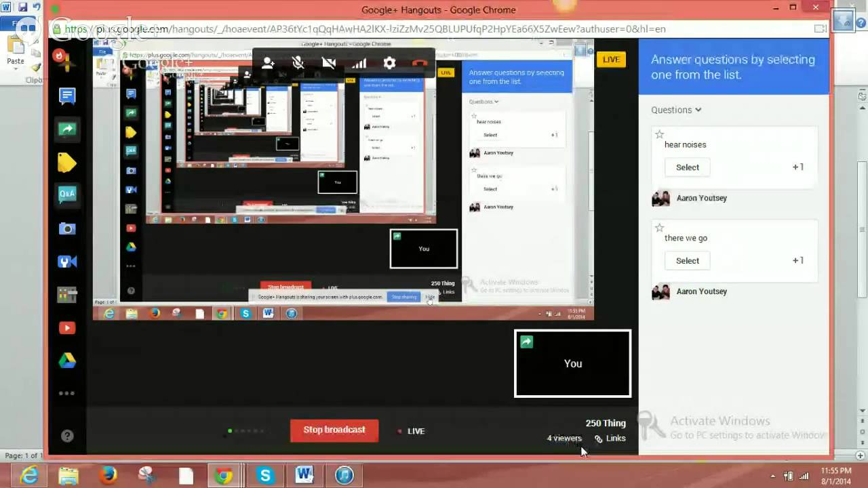Click the Chrome address bar URL
Image resolution: width=868 pixels, height=488 pixels.
coord(366,29)
